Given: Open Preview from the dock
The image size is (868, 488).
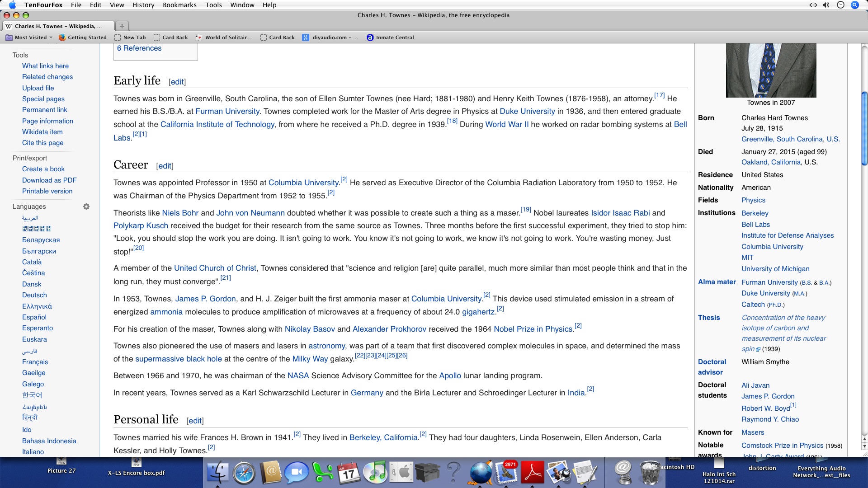Looking at the screenshot, I should 559,473.
